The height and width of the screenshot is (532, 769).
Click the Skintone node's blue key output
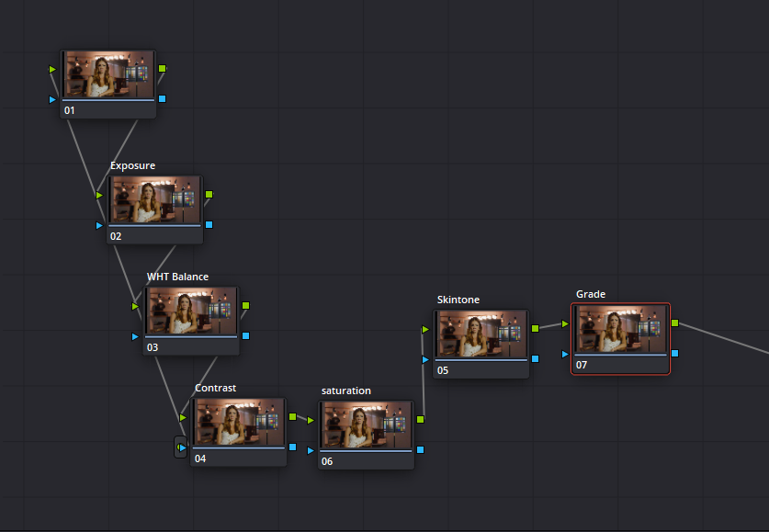535,359
